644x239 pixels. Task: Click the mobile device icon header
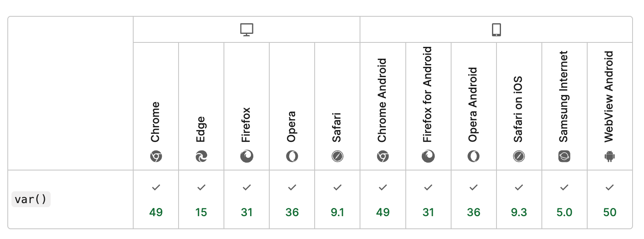tap(496, 30)
